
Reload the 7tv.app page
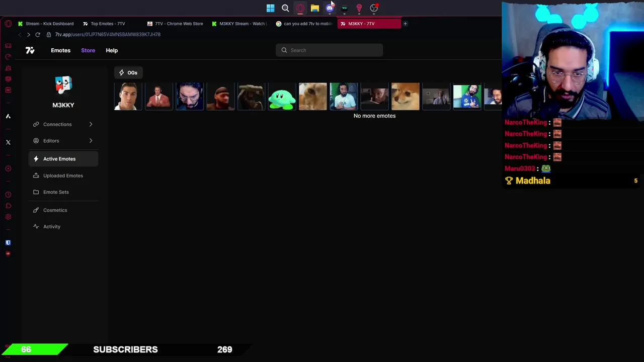tap(38, 35)
